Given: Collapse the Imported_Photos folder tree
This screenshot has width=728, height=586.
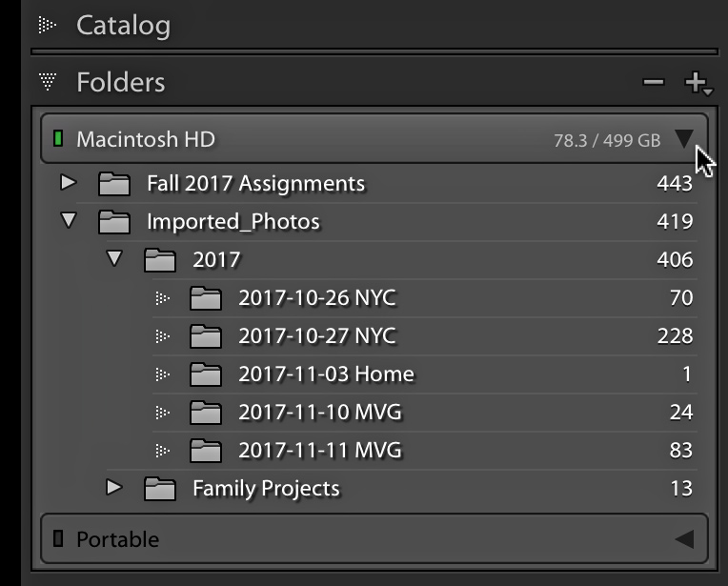Looking at the screenshot, I should (x=69, y=220).
